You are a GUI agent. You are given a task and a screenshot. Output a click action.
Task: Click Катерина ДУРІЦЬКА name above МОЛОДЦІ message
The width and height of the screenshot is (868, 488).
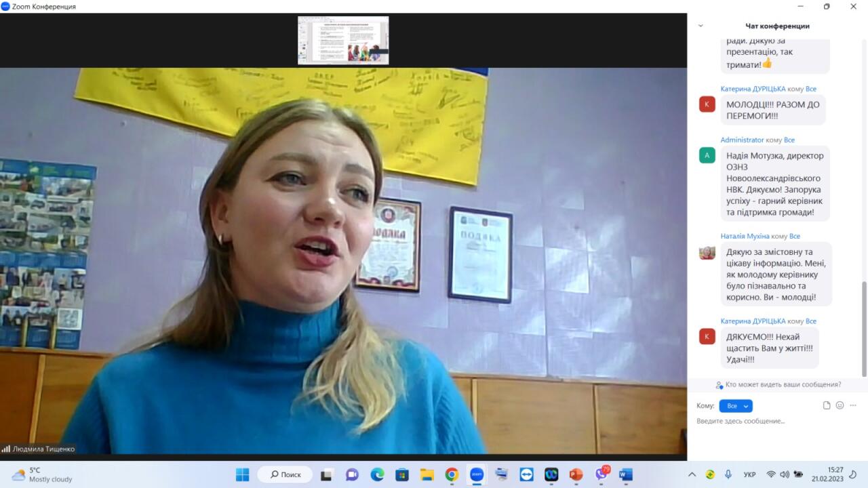tap(753, 89)
